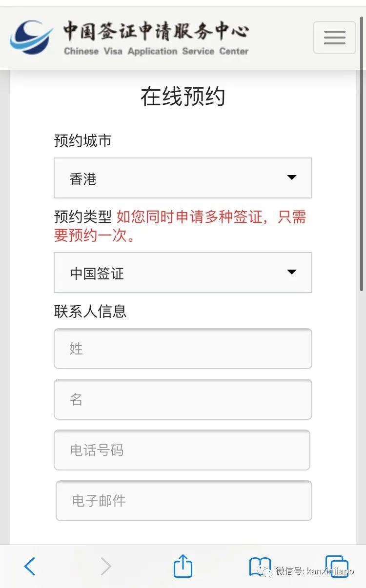The height and width of the screenshot is (588, 366).
Task: Click the 中国签证申请服务中心 header title
Action: pos(156,31)
